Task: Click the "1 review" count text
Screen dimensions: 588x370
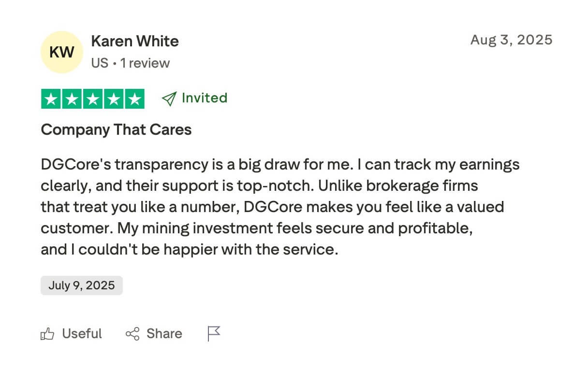Action: [x=145, y=63]
